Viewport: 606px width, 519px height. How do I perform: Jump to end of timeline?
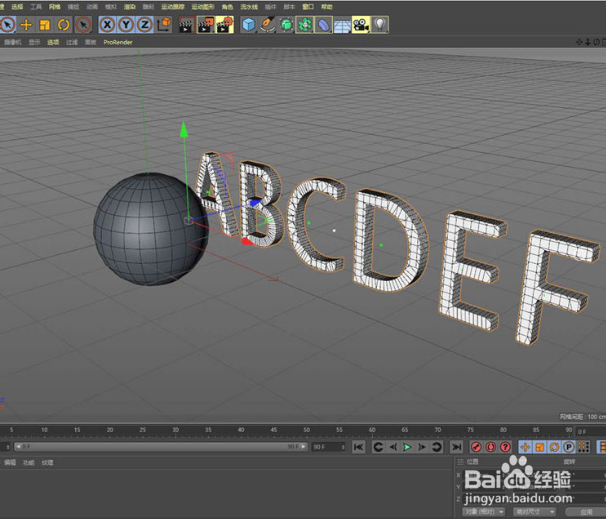(x=456, y=447)
